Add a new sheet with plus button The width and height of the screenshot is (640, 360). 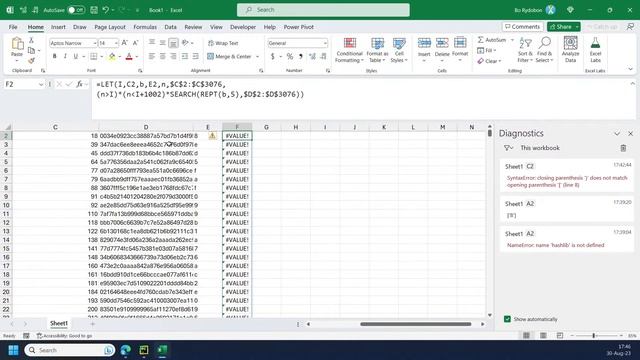point(93,324)
